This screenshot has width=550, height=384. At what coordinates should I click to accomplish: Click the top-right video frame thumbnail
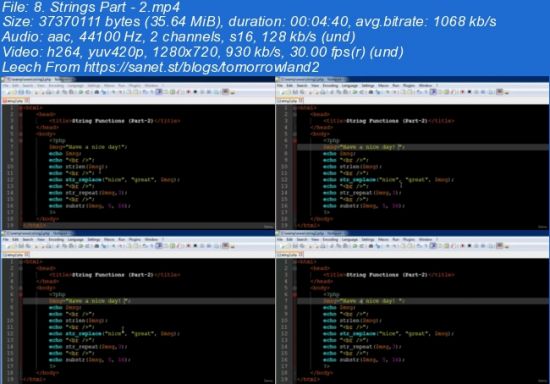coord(412,153)
